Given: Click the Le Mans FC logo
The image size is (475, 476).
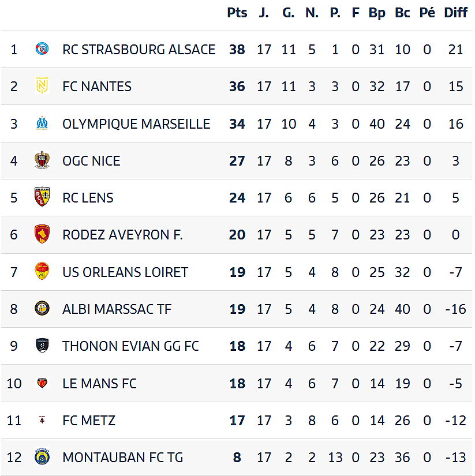Looking at the screenshot, I should (42, 383).
